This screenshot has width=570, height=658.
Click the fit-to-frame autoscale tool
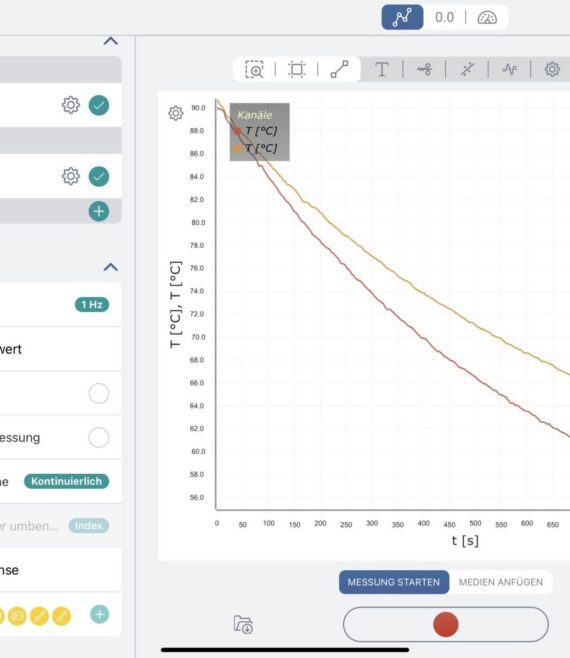coord(297,69)
